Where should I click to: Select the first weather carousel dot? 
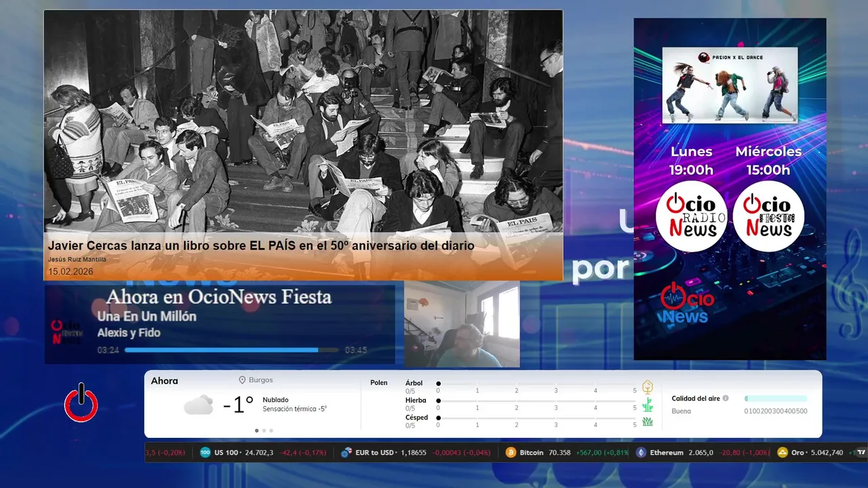pyautogui.click(x=256, y=430)
